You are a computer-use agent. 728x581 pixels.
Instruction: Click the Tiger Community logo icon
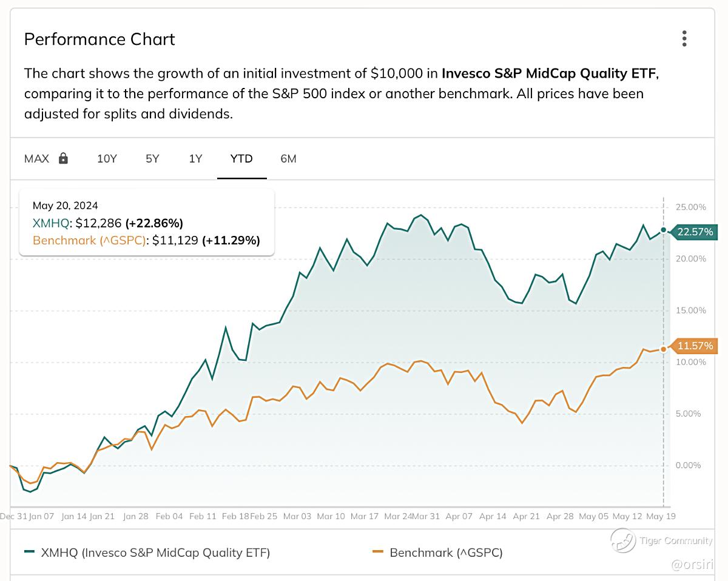(x=622, y=540)
